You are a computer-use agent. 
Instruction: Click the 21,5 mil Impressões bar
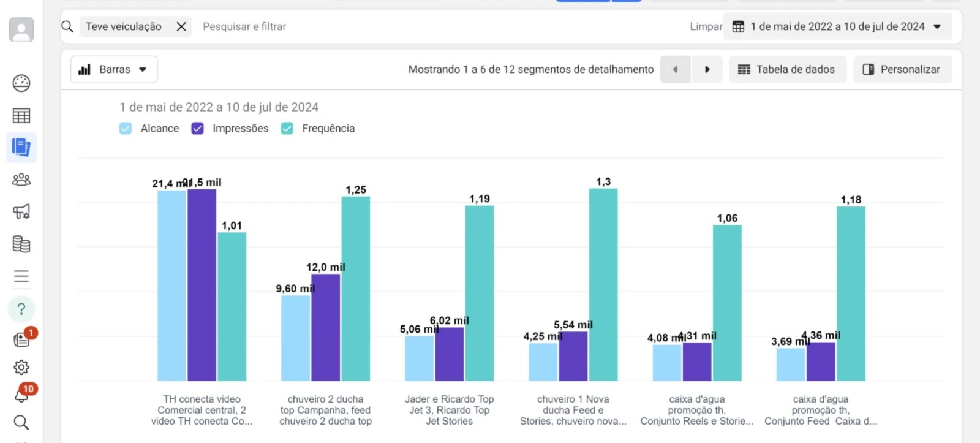202,285
